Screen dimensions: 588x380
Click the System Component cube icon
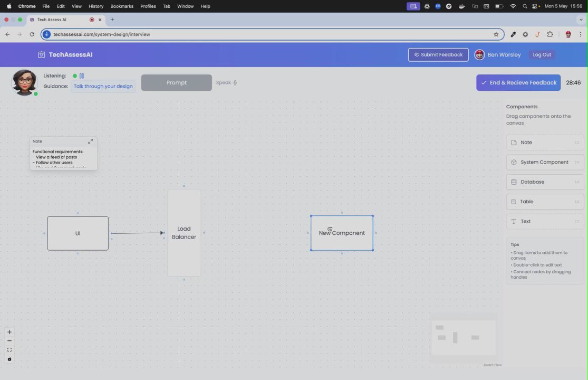coord(514,162)
